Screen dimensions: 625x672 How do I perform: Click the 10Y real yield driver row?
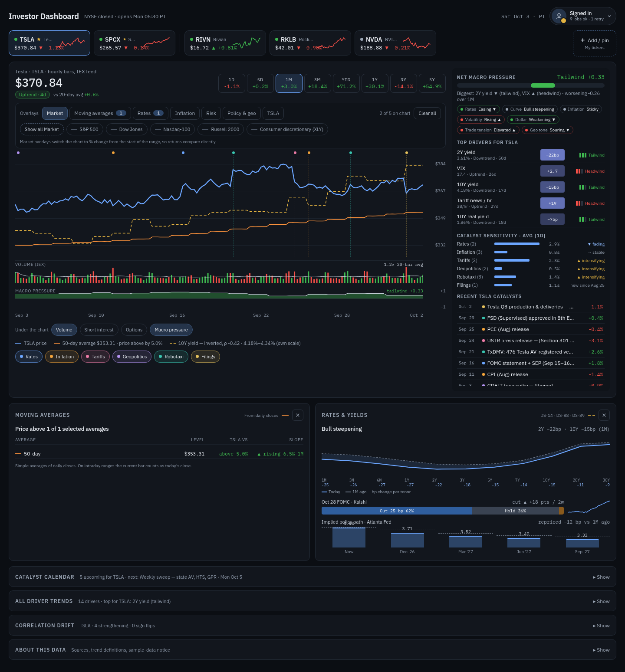(x=531, y=219)
